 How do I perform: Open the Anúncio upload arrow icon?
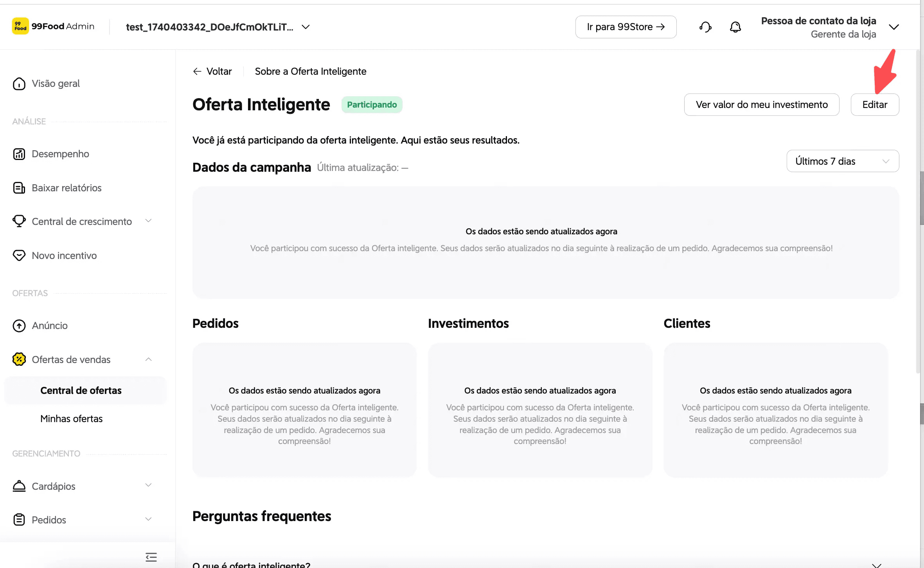pyautogui.click(x=19, y=325)
